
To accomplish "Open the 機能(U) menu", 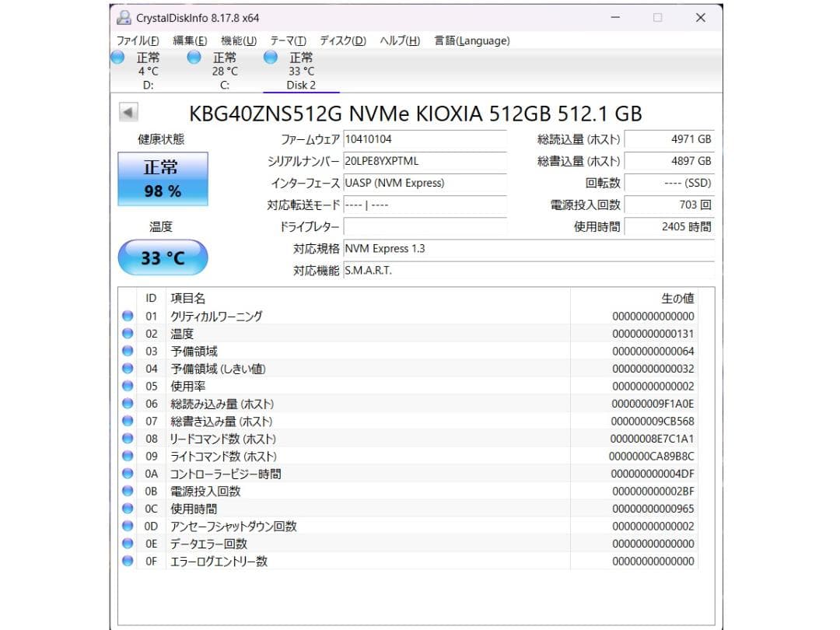I will tap(239, 40).
